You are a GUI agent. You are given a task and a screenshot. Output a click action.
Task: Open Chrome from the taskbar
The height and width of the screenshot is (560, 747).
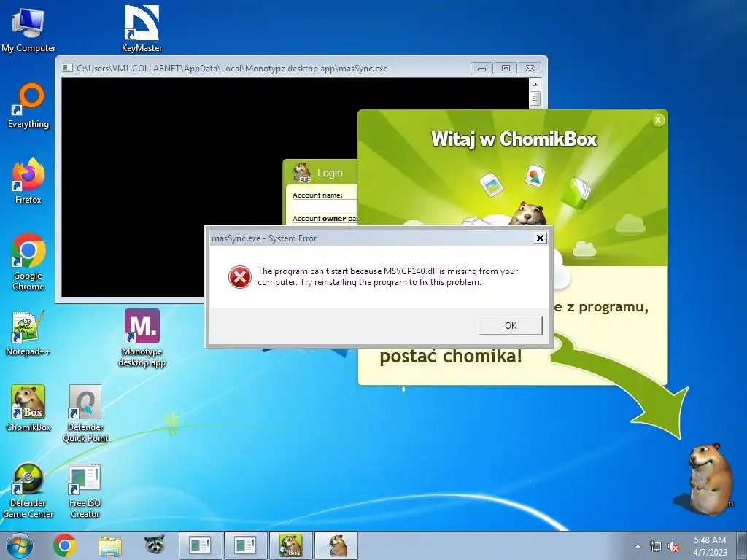pyautogui.click(x=65, y=545)
